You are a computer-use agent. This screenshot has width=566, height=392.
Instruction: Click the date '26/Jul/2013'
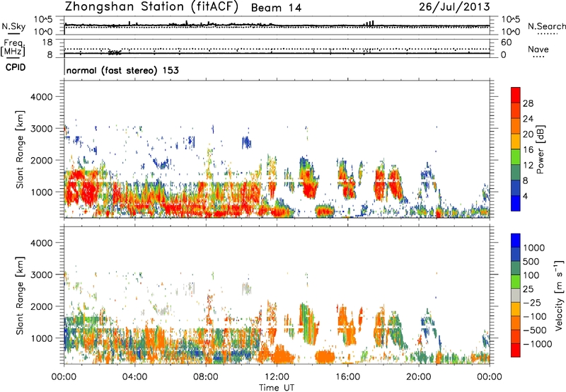[454, 7]
